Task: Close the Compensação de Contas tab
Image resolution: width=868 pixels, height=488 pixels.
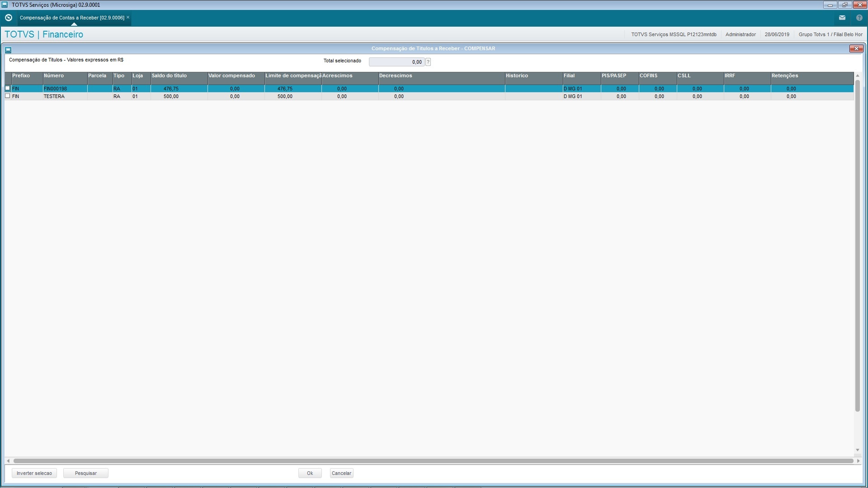Action: click(x=128, y=17)
